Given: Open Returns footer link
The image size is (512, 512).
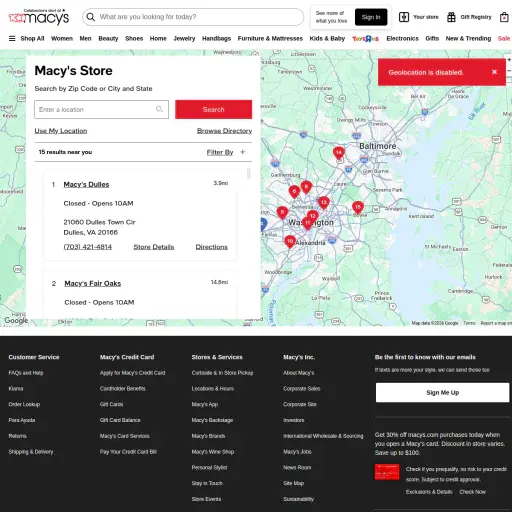Looking at the screenshot, I should coord(17,436).
